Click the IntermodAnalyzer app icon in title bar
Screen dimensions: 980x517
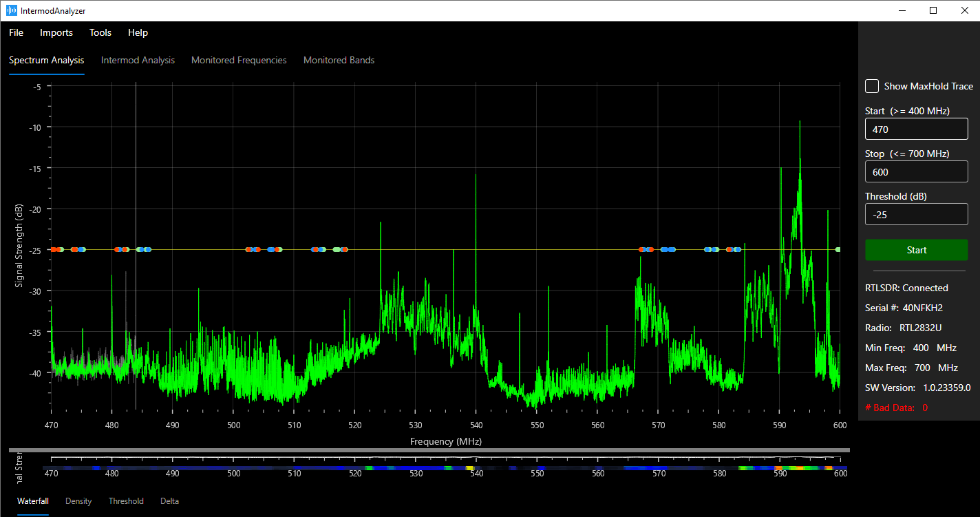12,10
